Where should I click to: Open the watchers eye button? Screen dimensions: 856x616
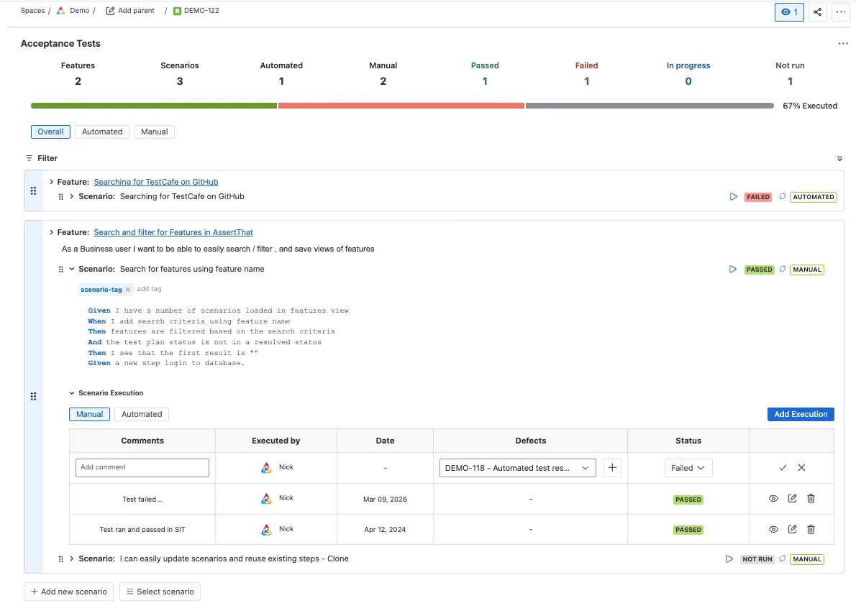[789, 12]
